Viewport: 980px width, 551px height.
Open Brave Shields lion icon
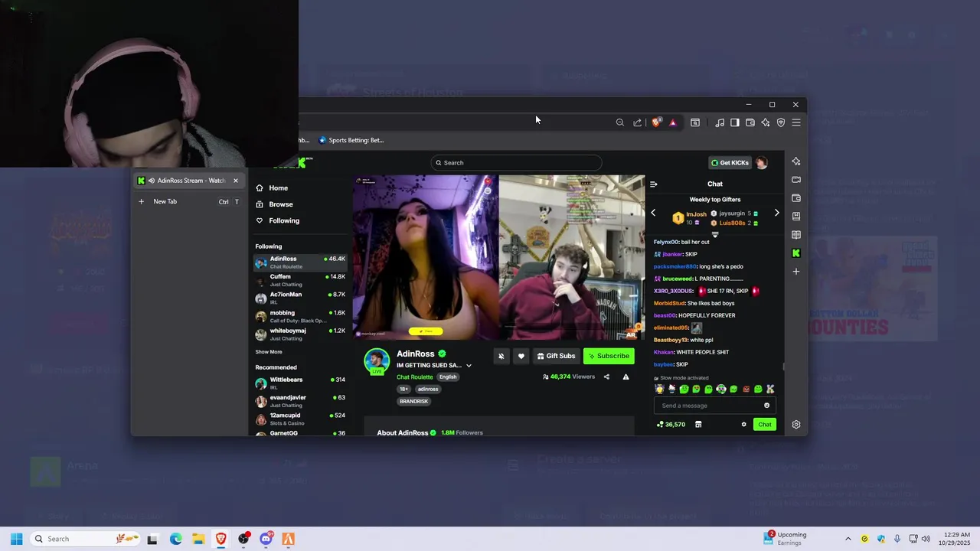[x=656, y=122]
